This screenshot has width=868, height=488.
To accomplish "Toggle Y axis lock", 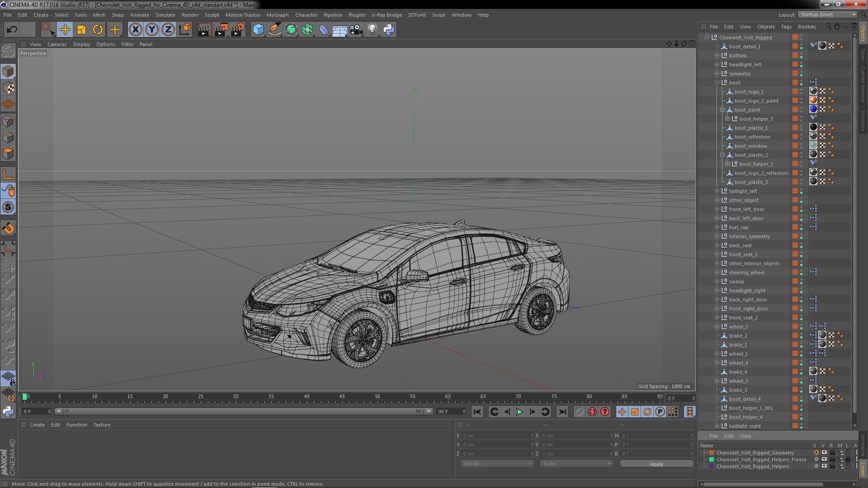I will (x=152, y=30).
